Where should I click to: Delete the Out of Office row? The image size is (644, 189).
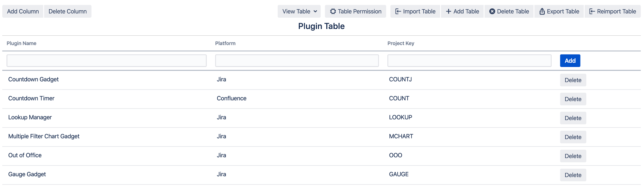(573, 156)
